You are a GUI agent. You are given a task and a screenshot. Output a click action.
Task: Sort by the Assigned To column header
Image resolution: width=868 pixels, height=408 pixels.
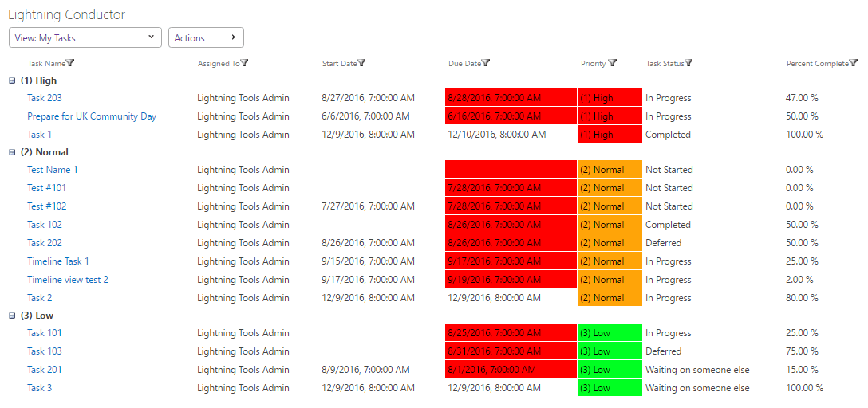tap(219, 64)
